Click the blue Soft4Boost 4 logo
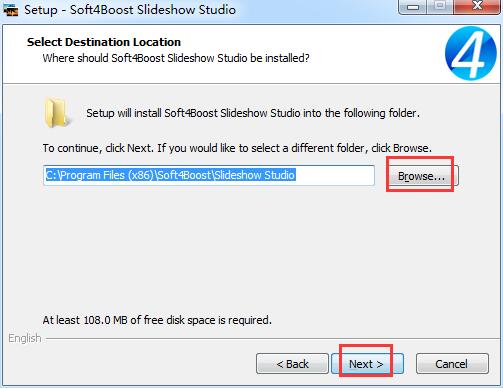The height and width of the screenshot is (388, 503). point(471,54)
